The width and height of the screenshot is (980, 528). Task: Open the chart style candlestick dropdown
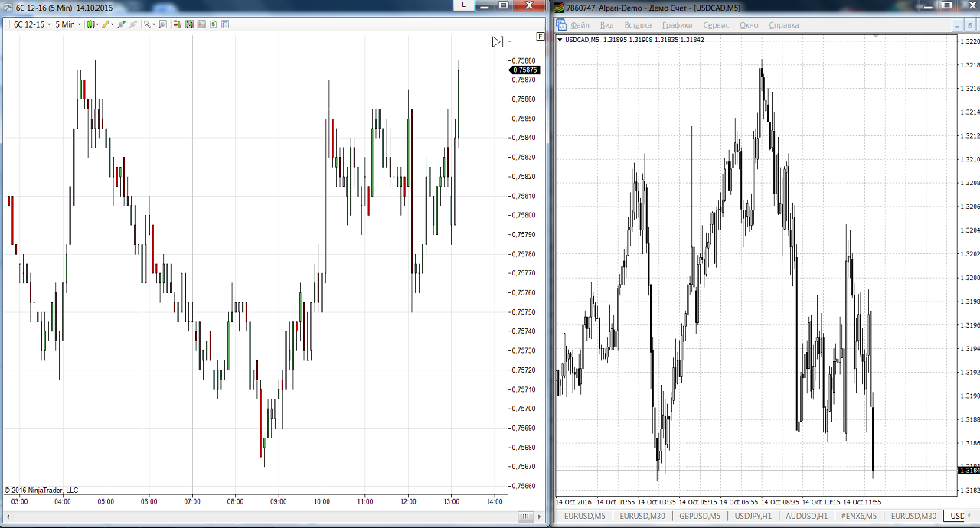coord(91,24)
